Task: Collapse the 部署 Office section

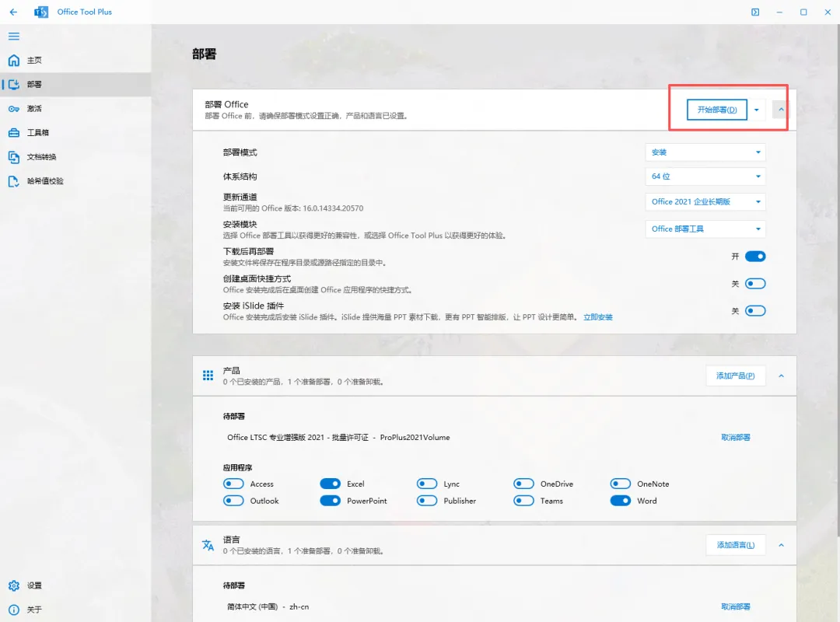Action: pyautogui.click(x=781, y=110)
